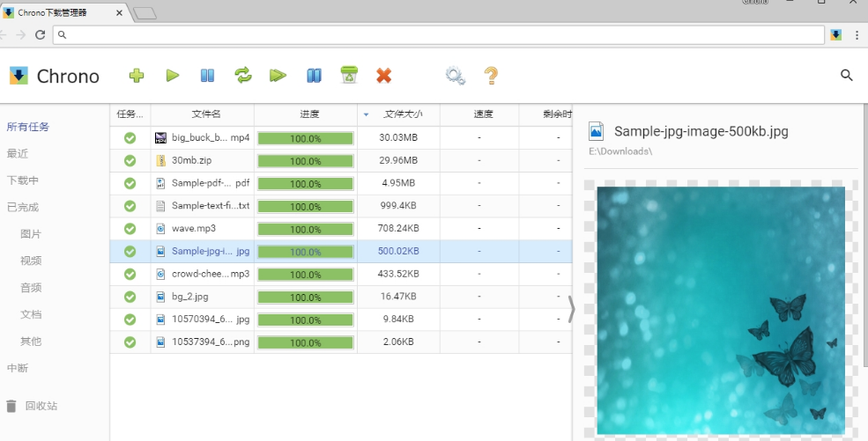The image size is (868, 441).
Task: Start selected task with green play icon
Action: click(x=173, y=75)
